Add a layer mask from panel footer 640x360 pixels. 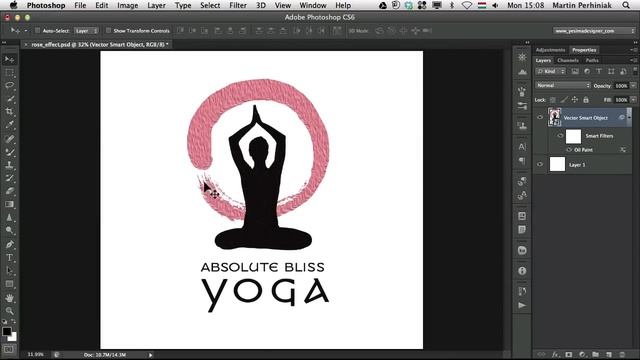pyautogui.click(x=569, y=355)
